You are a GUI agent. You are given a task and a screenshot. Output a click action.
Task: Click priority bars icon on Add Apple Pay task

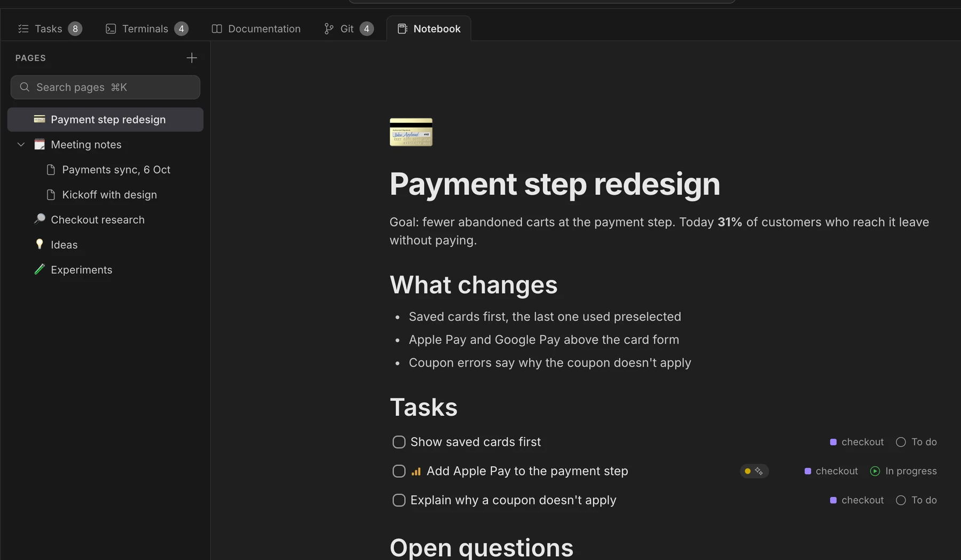416,471
